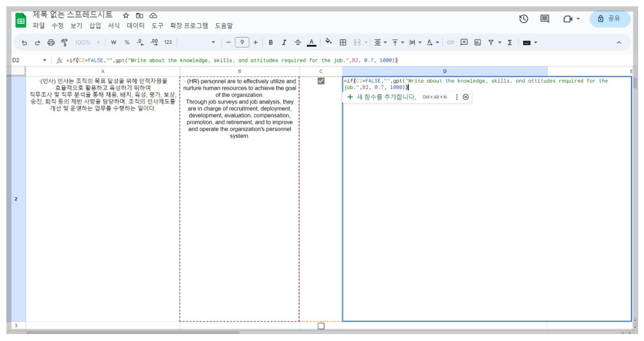Check the checkbox in cell C3

point(321,326)
